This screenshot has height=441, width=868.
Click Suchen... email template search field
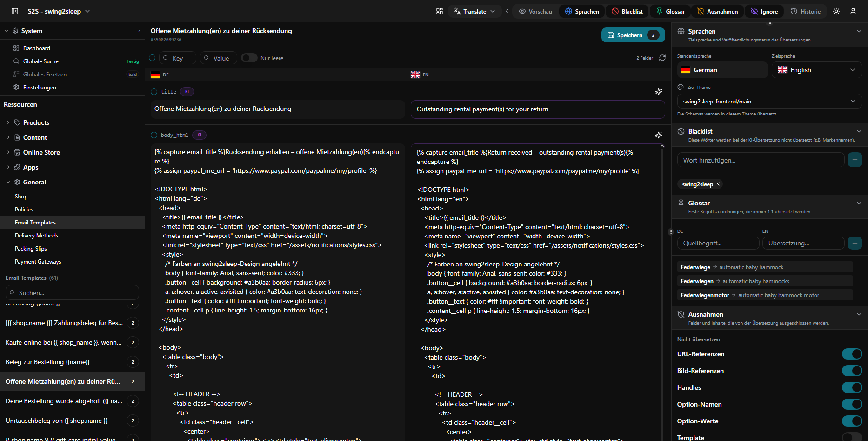tap(72, 292)
